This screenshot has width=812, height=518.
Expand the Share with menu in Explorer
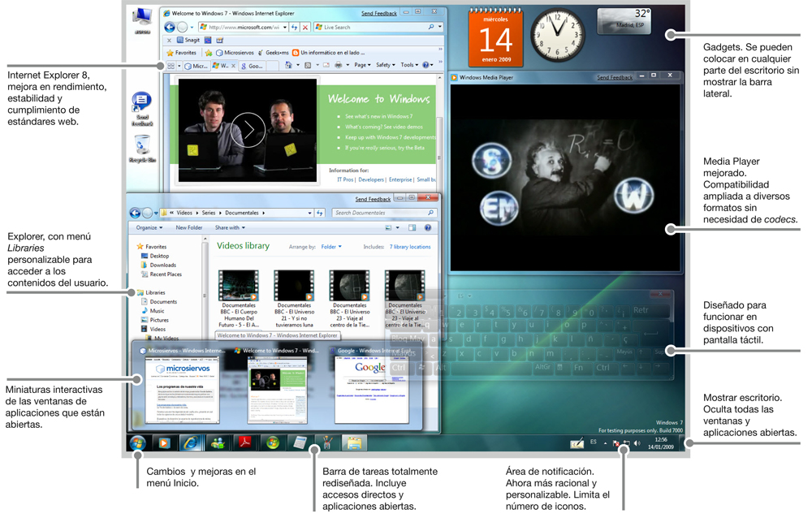(230, 228)
